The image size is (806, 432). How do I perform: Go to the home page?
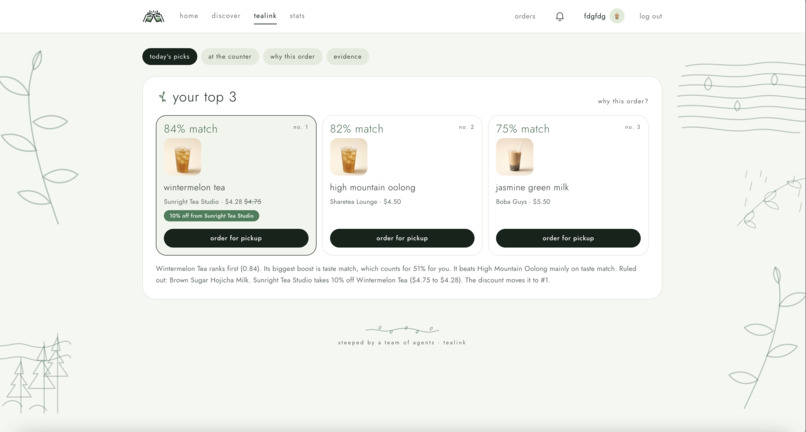click(189, 16)
